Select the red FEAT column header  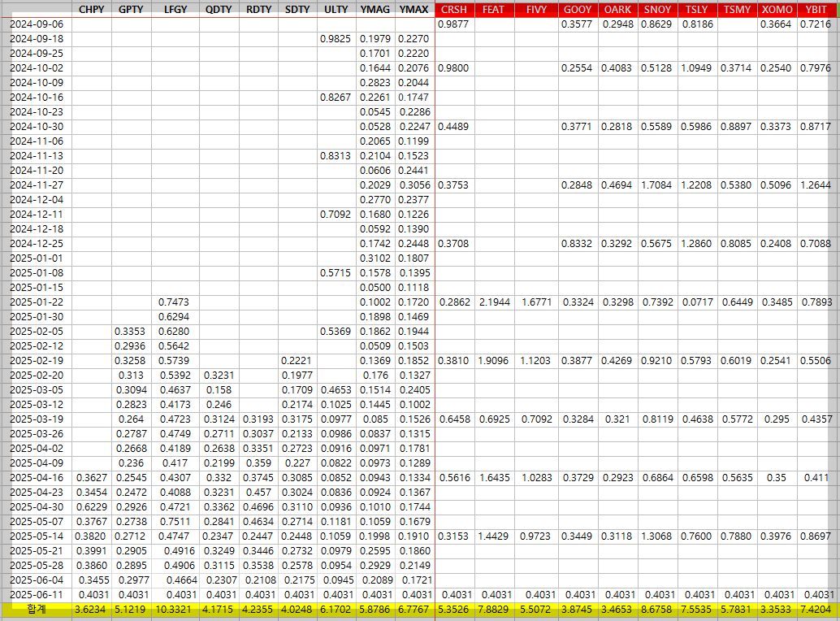(494, 9)
